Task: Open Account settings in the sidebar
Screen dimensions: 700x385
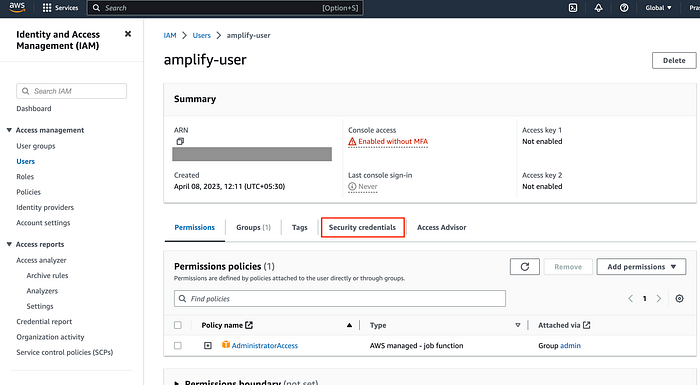Action: coord(43,222)
